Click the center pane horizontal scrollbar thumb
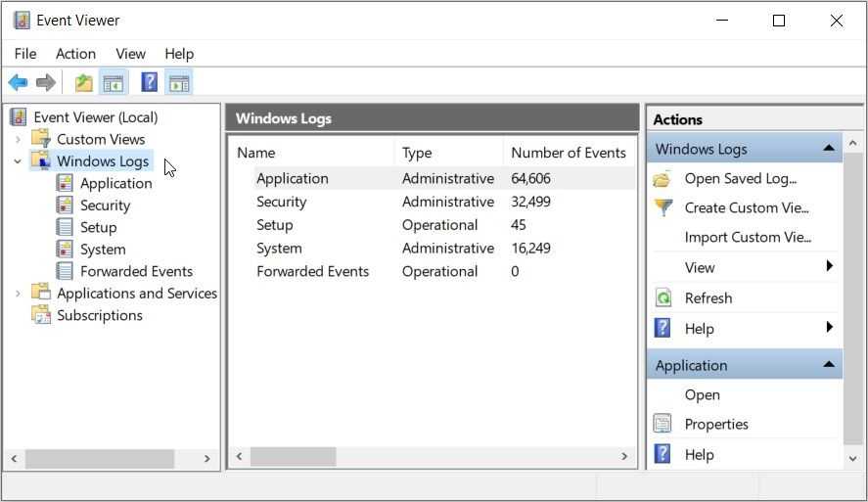The image size is (868, 502). pos(293,456)
